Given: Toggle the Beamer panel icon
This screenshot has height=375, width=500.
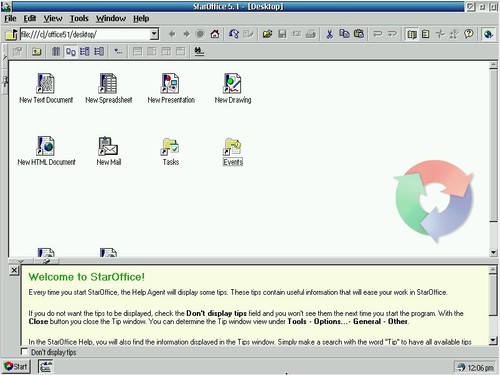Looking at the screenshot, I should coord(426,34).
